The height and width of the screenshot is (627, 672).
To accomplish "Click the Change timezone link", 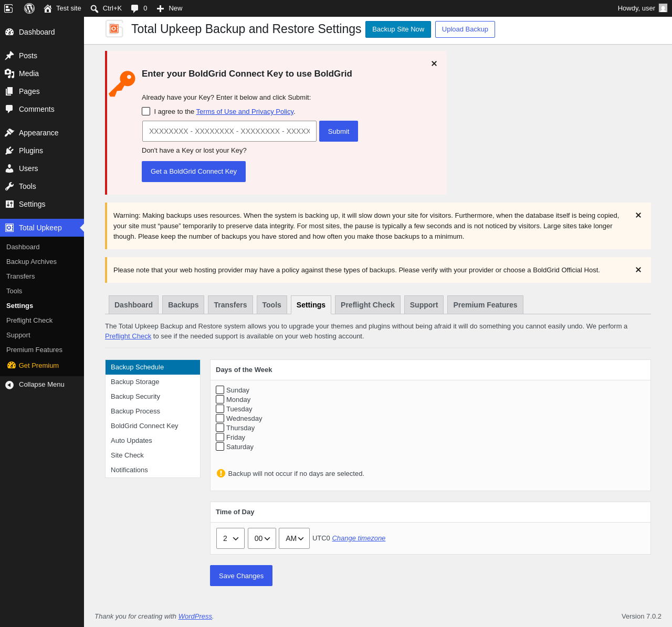I will click(359, 538).
